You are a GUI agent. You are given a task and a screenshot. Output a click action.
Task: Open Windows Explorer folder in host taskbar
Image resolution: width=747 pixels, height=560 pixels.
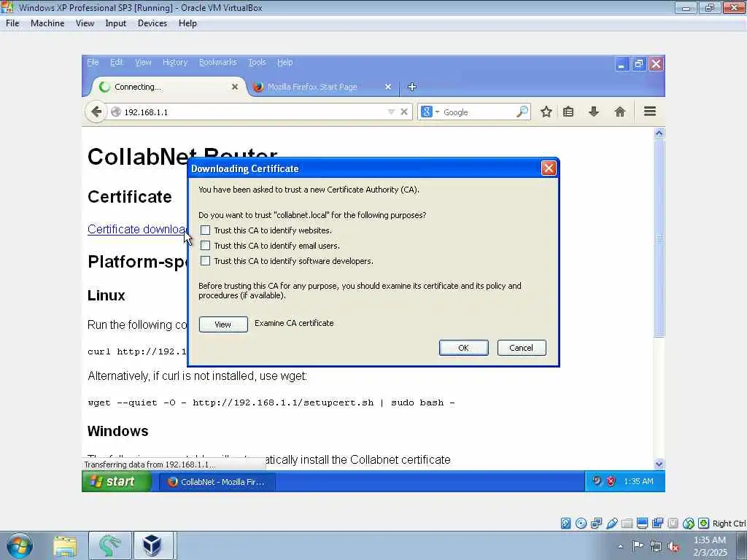coord(65,545)
